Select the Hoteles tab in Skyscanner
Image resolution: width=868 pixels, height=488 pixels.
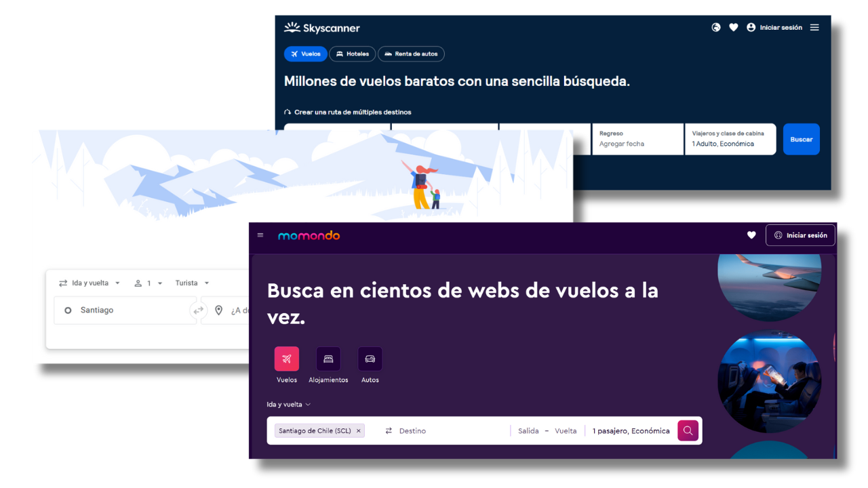352,54
